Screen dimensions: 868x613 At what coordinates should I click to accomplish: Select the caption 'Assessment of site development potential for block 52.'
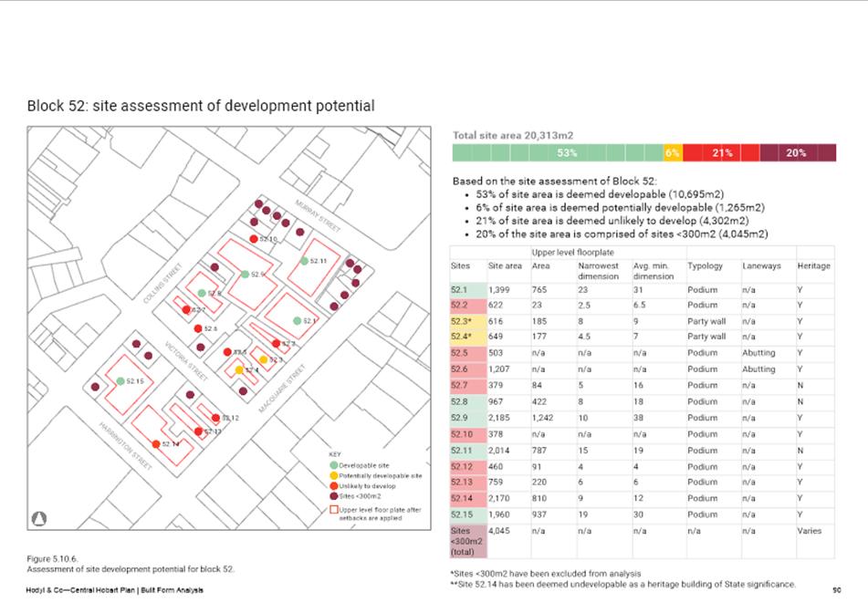click(131, 568)
